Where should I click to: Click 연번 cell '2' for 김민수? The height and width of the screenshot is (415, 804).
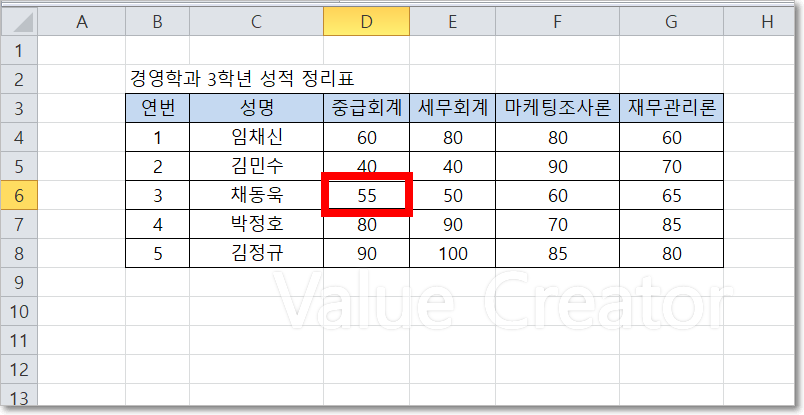click(x=157, y=166)
